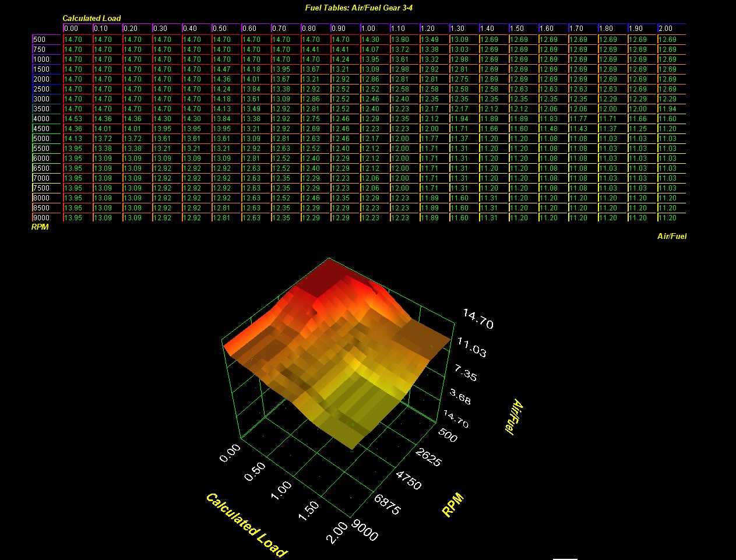Click the Calculated Load label above the table
Viewport: 736px width, 560px height.
tap(91, 18)
